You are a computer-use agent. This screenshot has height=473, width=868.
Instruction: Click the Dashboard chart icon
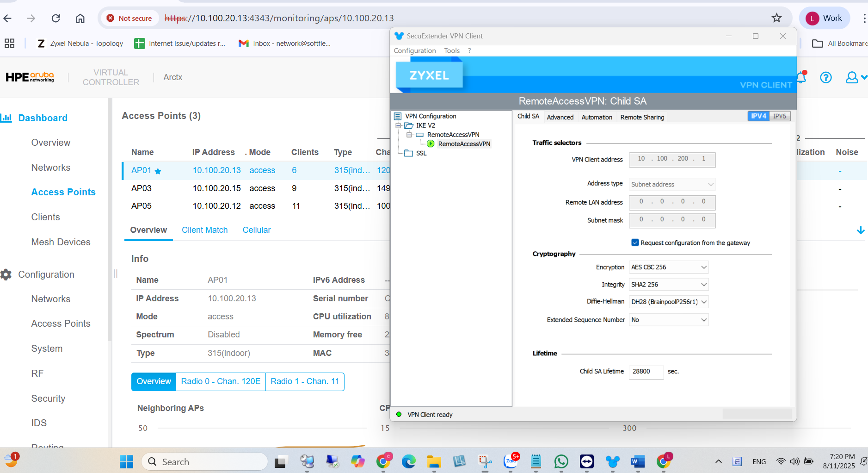[6, 118]
